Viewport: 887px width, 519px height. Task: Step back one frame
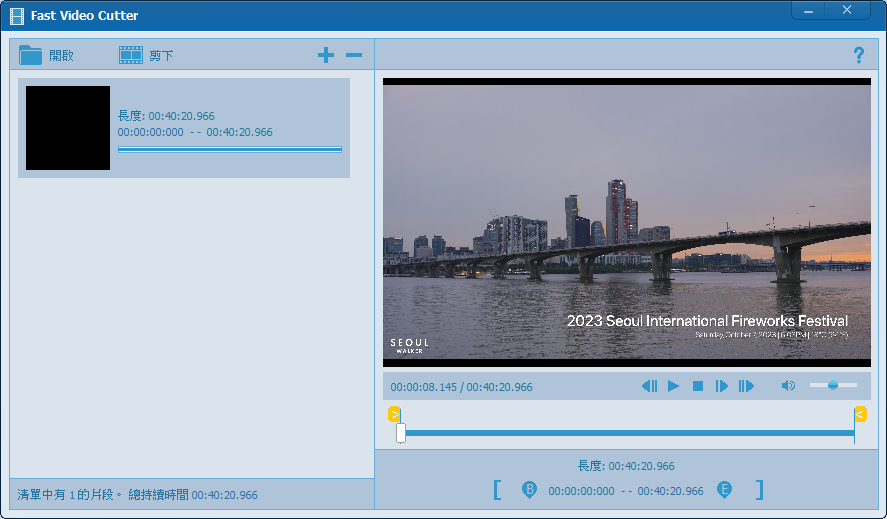click(649, 386)
